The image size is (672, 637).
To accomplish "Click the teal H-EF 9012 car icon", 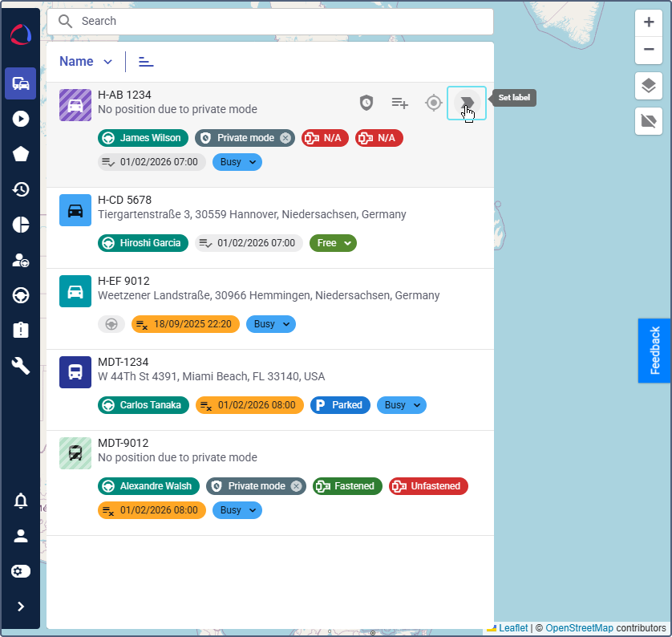I will click(75, 291).
